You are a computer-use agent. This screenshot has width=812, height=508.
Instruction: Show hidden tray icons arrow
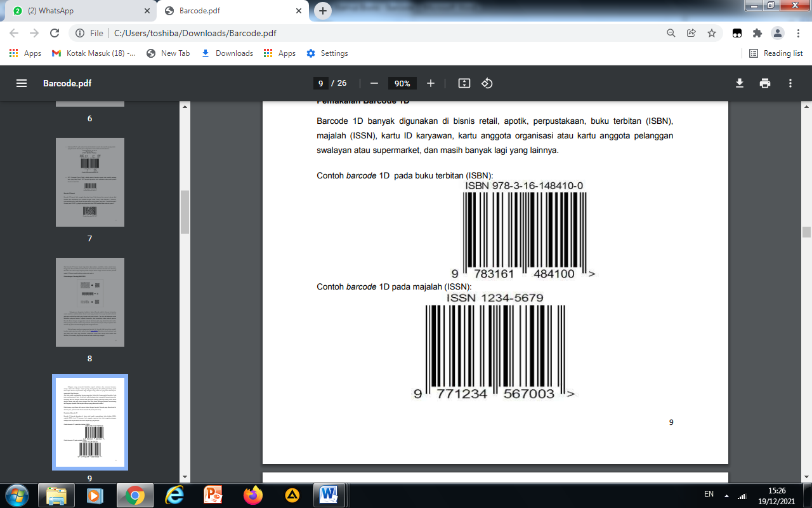[x=726, y=495]
